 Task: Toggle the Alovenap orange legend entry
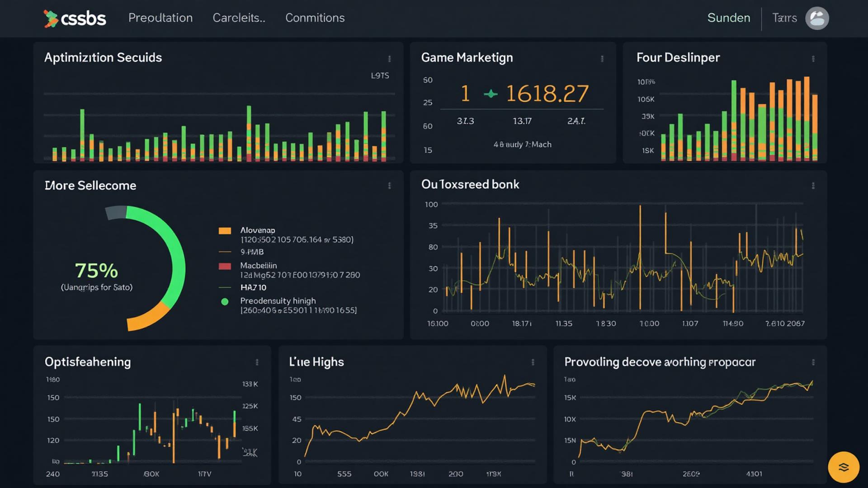coord(225,230)
